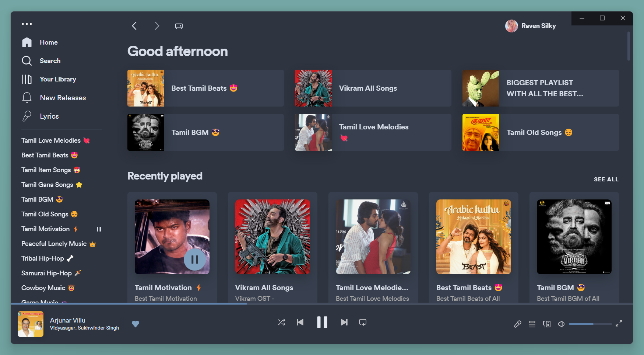
Task: Open Tamil Love Melodies card cover
Action: click(373, 237)
